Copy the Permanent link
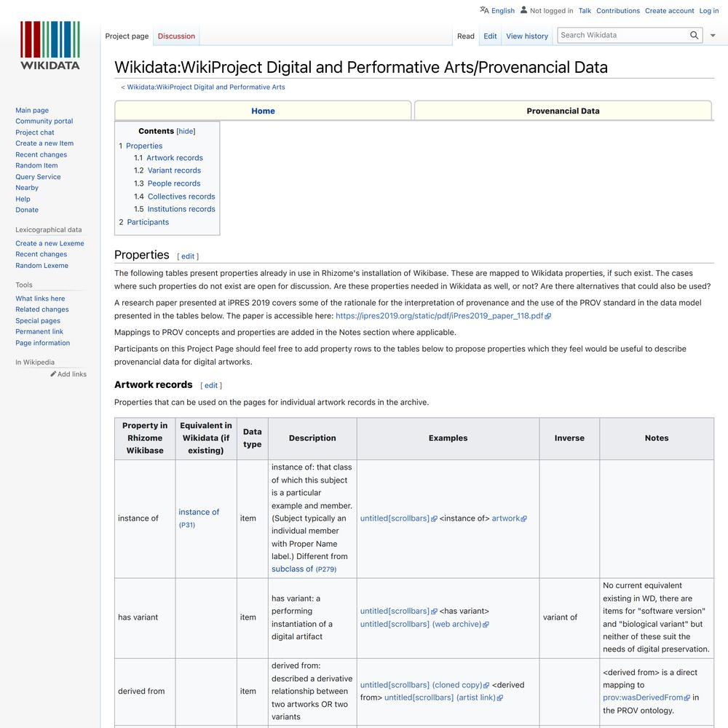This screenshot has height=728, width=728. pos(39,331)
